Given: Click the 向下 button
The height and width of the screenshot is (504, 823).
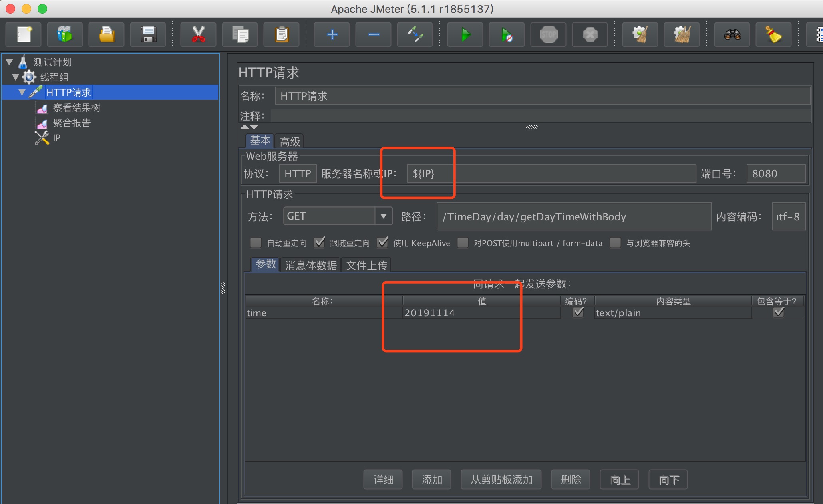Looking at the screenshot, I should 668,479.
